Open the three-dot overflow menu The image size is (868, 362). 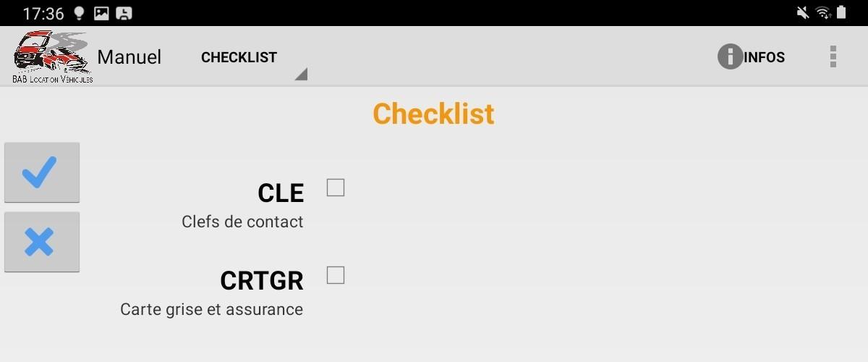tap(833, 56)
